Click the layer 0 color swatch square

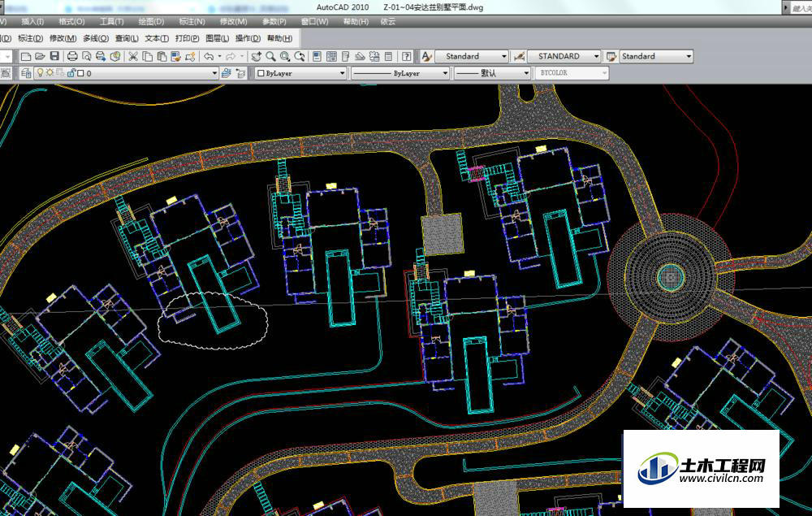click(x=80, y=74)
